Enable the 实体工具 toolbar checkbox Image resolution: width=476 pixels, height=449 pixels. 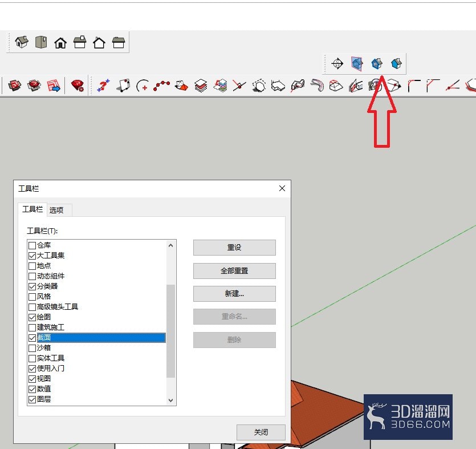(x=32, y=358)
